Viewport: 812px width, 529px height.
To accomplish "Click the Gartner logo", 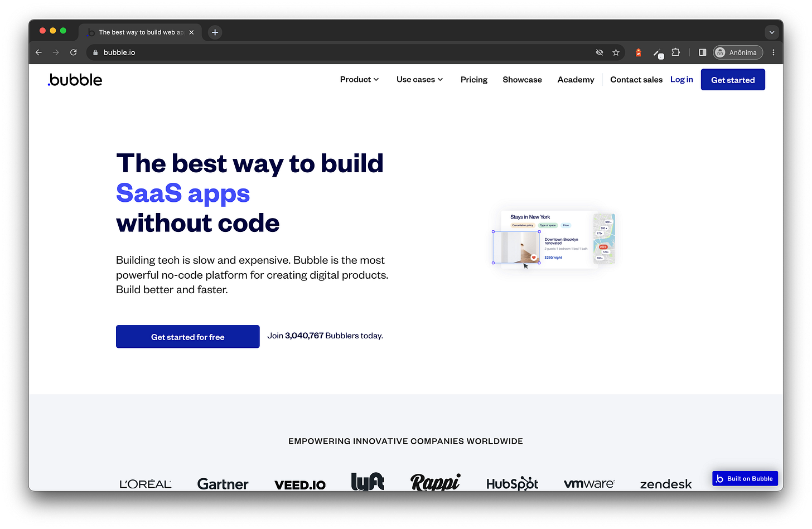I will tap(223, 484).
